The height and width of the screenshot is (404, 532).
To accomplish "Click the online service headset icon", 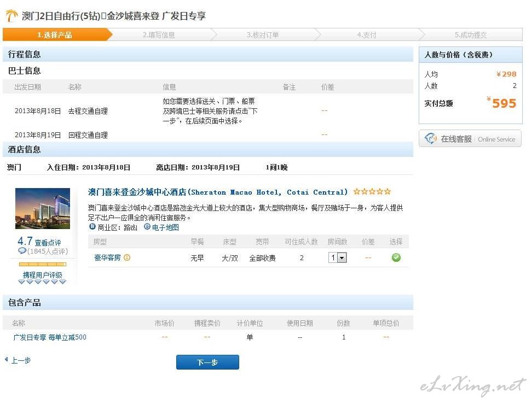I will 431,139.
